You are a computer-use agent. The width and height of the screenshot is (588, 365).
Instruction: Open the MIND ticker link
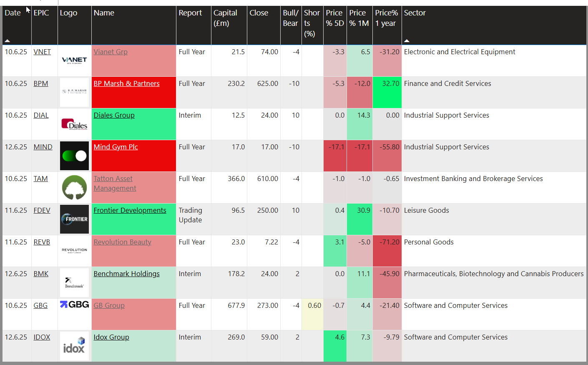coord(43,147)
